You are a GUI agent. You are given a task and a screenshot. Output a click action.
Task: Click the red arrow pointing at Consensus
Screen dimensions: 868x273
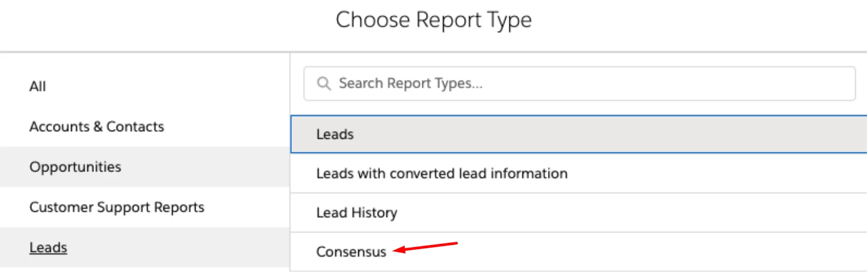(425, 247)
